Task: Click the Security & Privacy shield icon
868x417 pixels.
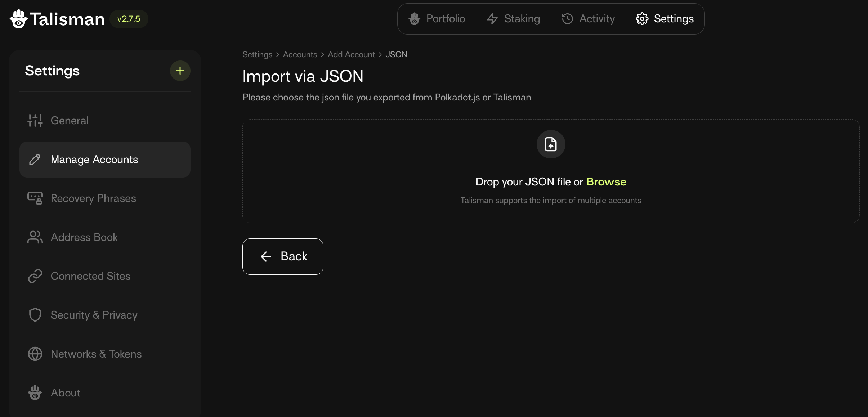Action: [35, 315]
